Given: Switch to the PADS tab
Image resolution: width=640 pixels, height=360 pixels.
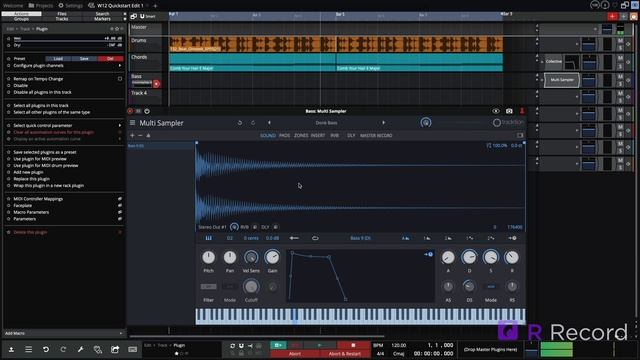Looking at the screenshot, I should click(x=284, y=136).
